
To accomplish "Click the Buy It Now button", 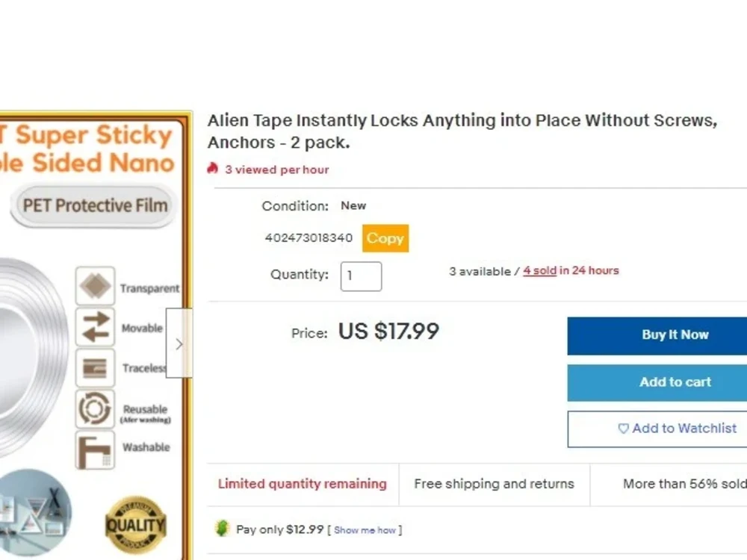I will point(657,335).
